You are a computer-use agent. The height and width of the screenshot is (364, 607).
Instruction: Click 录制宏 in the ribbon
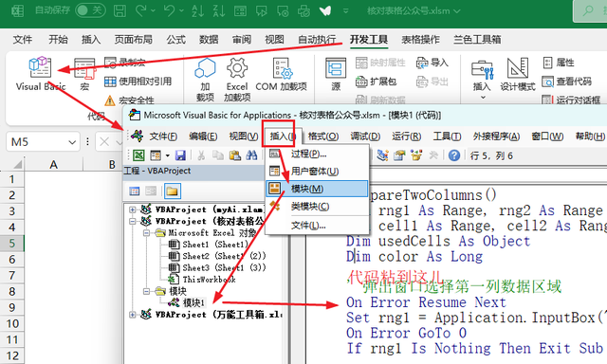coord(124,63)
